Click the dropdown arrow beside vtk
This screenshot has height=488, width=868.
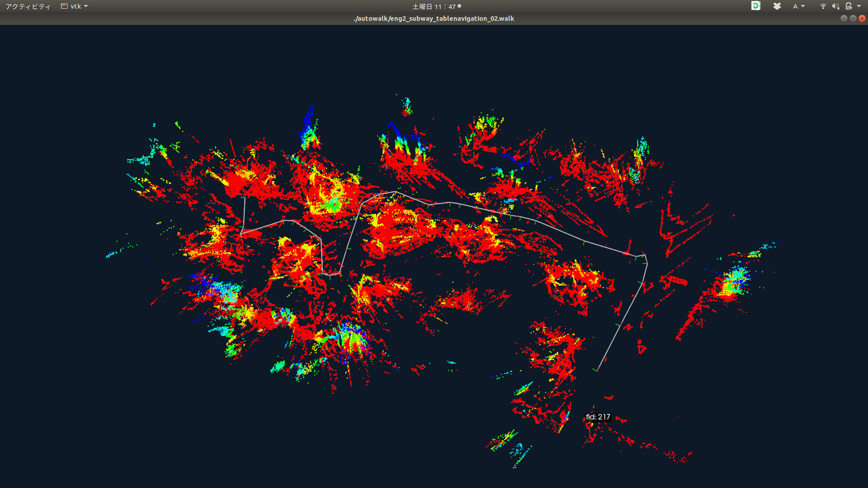click(86, 6)
